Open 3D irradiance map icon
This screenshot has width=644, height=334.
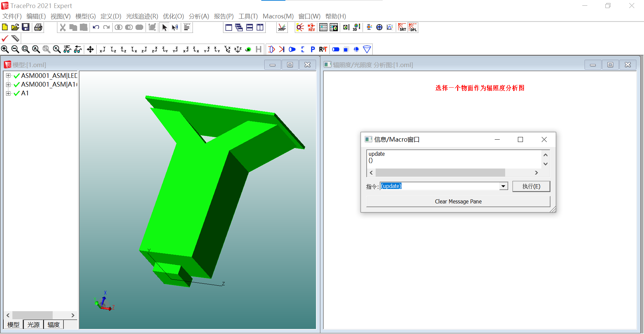(357, 27)
